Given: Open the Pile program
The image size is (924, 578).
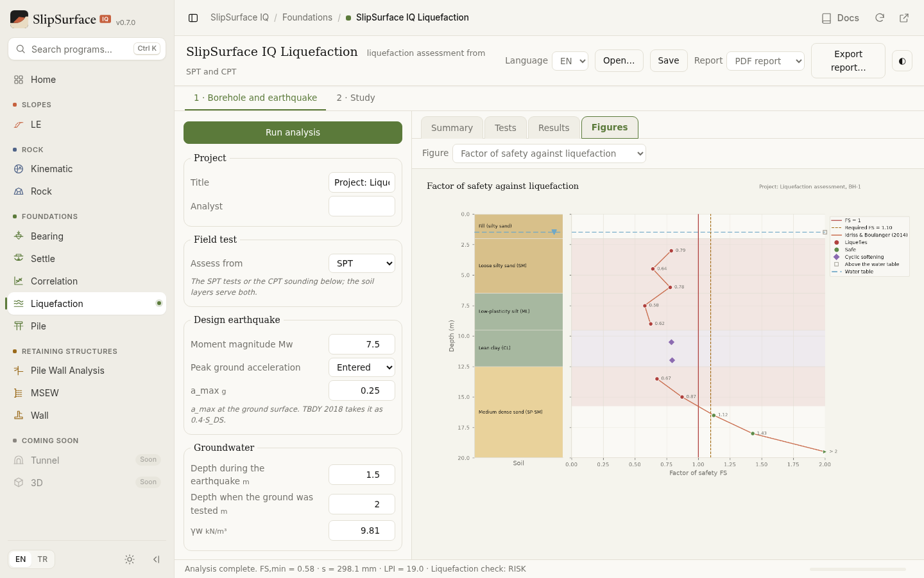Looking at the screenshot, I should coord(87,326).
